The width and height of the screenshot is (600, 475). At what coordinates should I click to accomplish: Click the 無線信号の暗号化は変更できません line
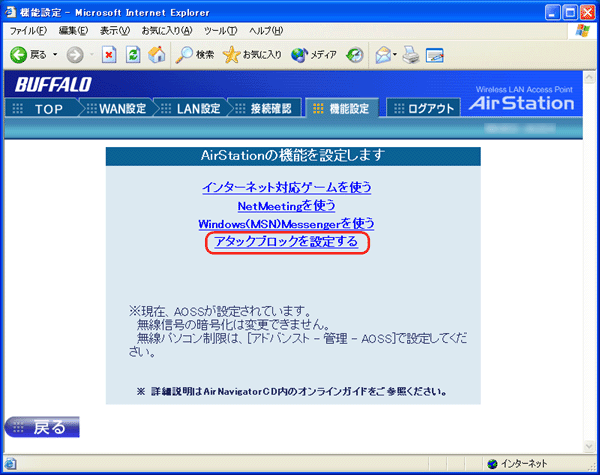tap(233, 325)
